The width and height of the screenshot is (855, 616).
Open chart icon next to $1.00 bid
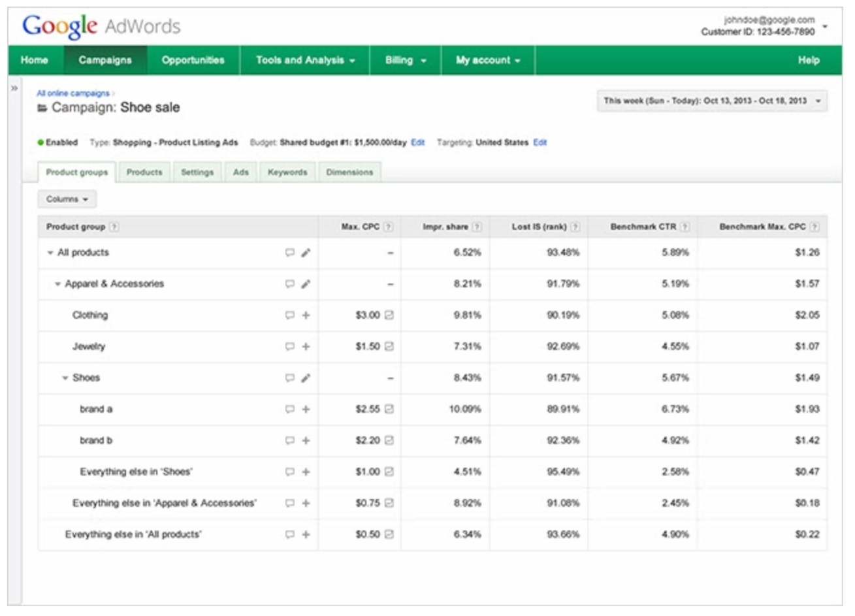(389, 472)
